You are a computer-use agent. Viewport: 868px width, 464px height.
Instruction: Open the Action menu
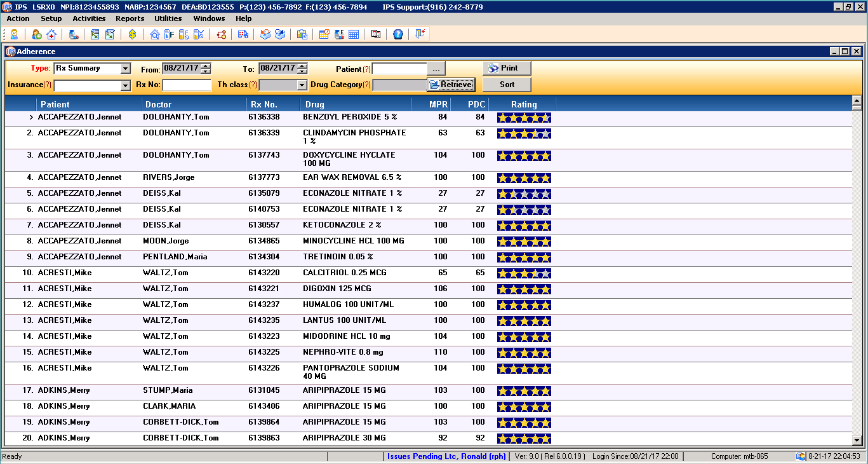point(18,18)
